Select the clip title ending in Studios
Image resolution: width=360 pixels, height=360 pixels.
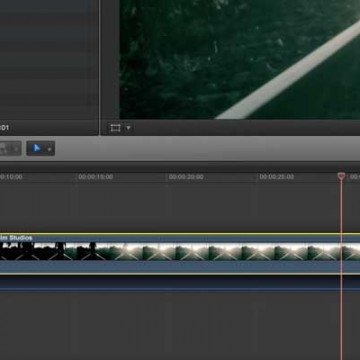[16, 238]
